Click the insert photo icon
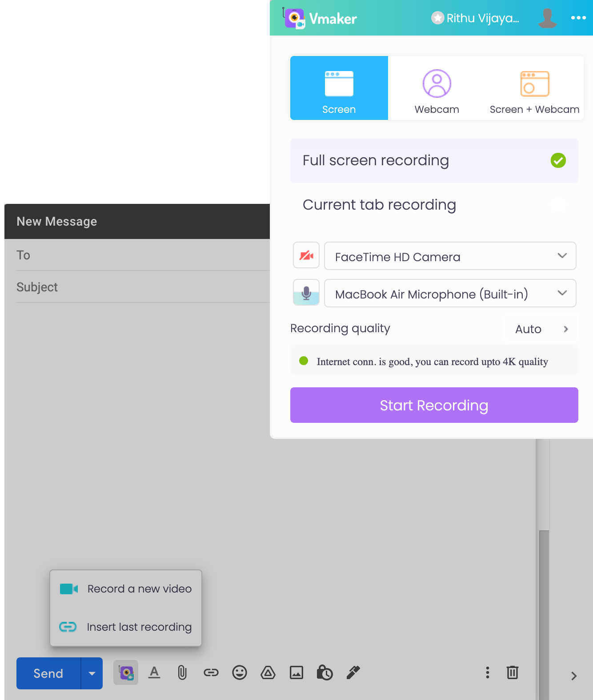Viewport: 593px width, 700px height. pyautogui.click(x=296, y=672)
